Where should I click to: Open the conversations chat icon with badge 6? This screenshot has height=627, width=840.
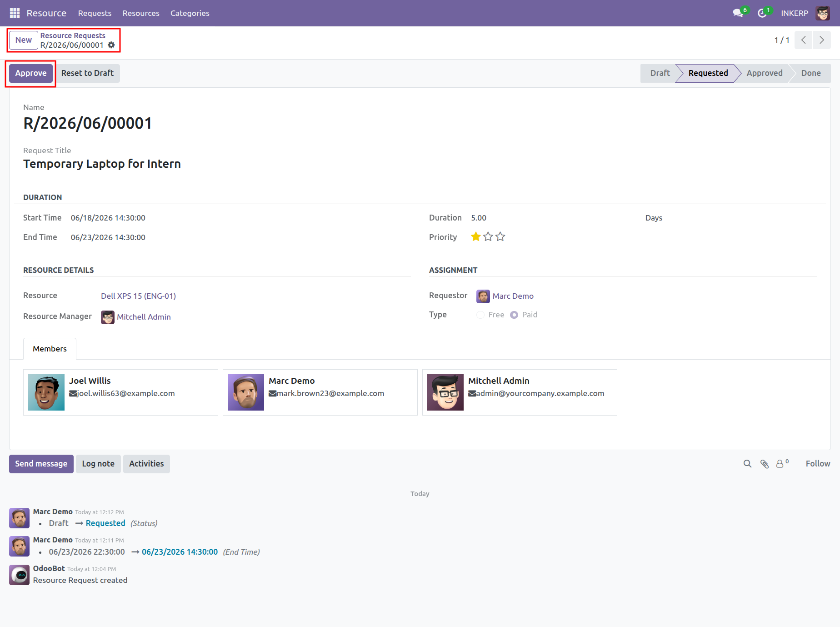pyautogui.click(x=738, y=13)
